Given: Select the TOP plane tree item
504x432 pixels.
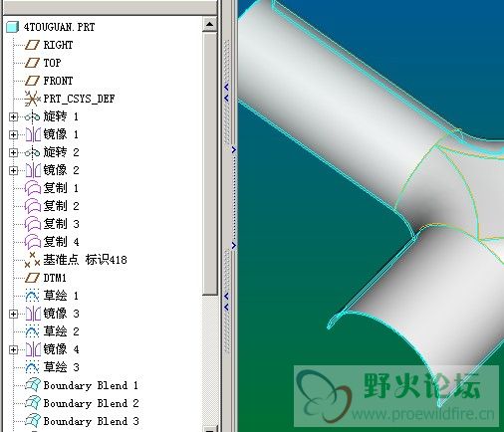Looking at the screenshot, I should pyautogui.click(x=43, y=63).
